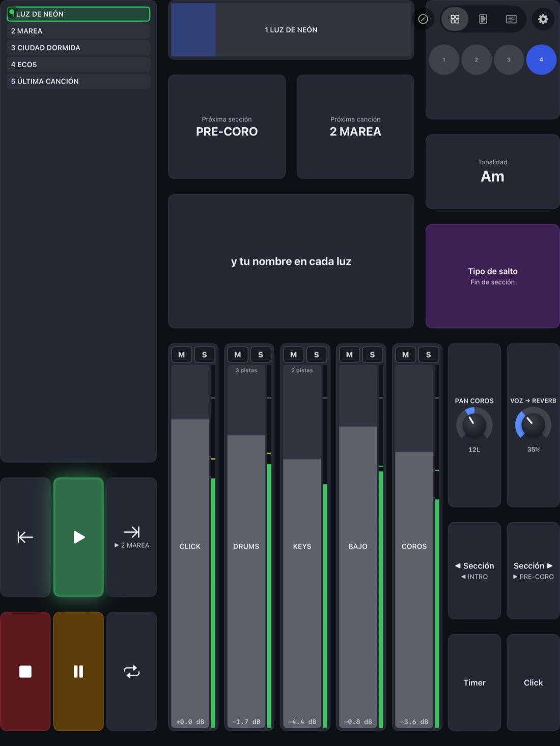Select song 5 ÚLTIMA CANCIÓN in setlist

pyautogui.click(x=78, y=81)
